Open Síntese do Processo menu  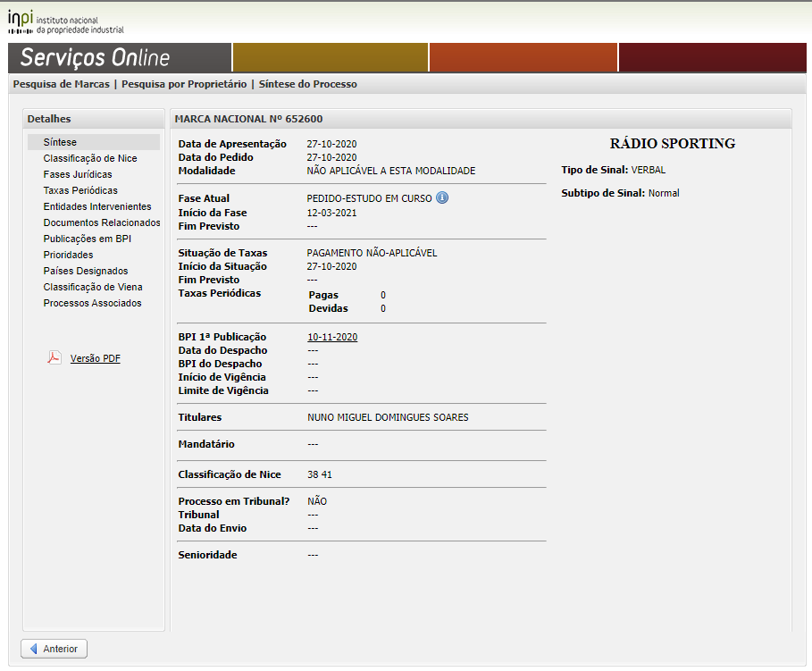click(x=307, y=84)
